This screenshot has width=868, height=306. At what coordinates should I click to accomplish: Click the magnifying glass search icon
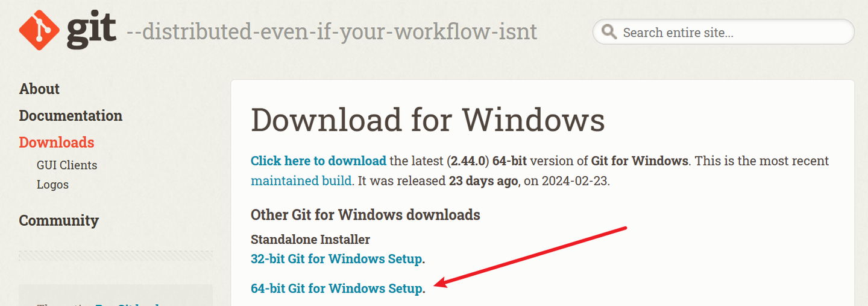(609, 32)
